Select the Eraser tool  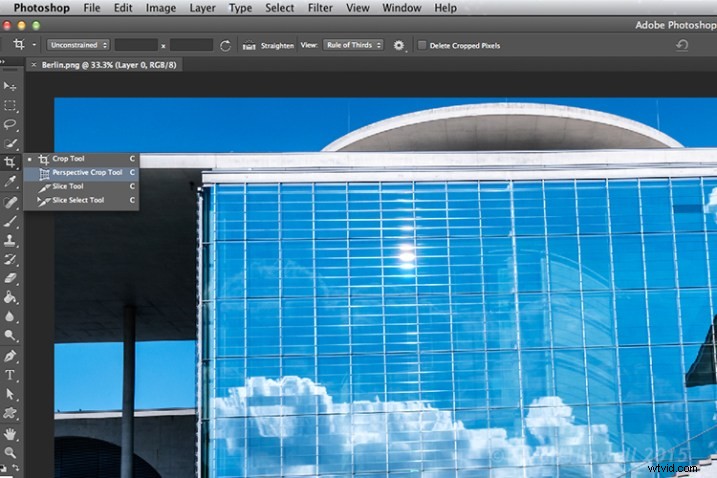coord(10,278)
